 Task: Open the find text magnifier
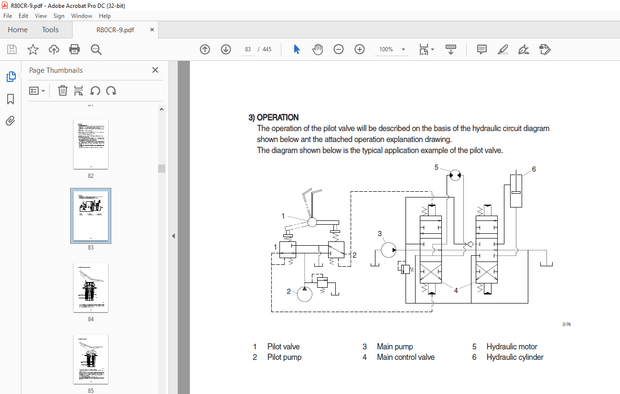coord(96,49)
